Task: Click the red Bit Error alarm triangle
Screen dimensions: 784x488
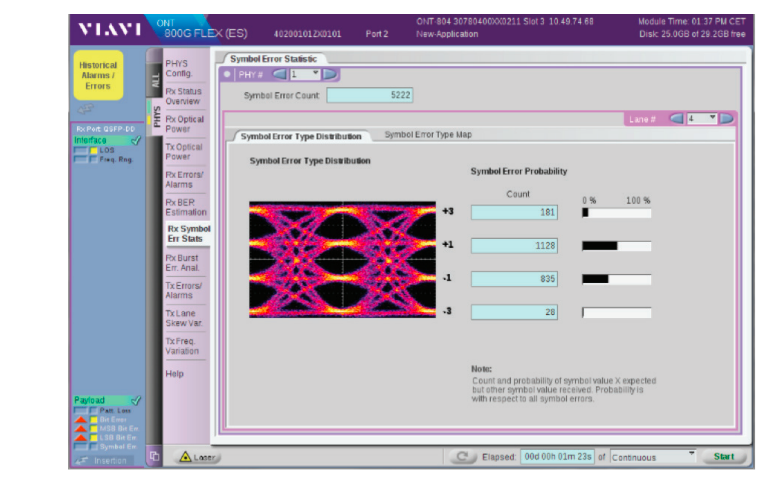Action: (80, 420)
